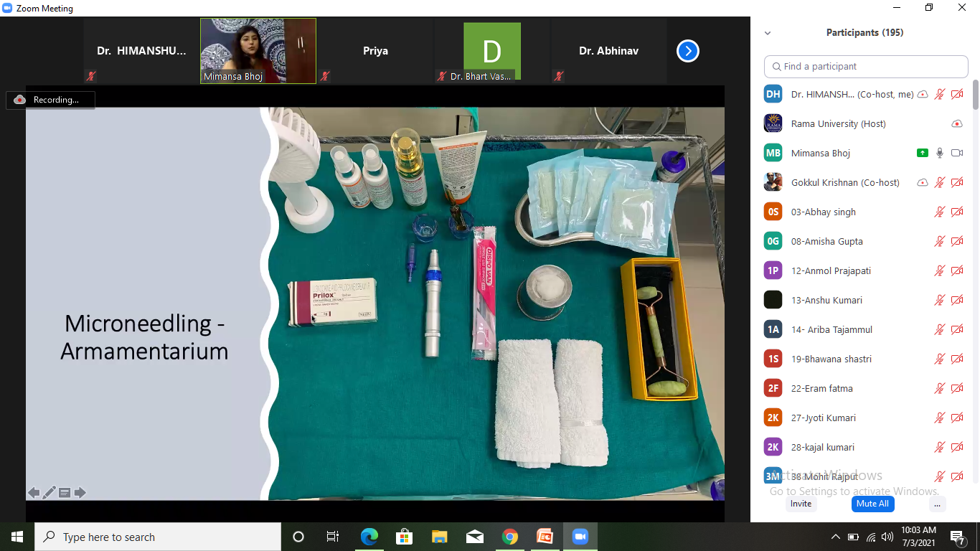Click camera icon for Mimansa Bhoj
Screen dimensions: 980x551
[957, 153]
